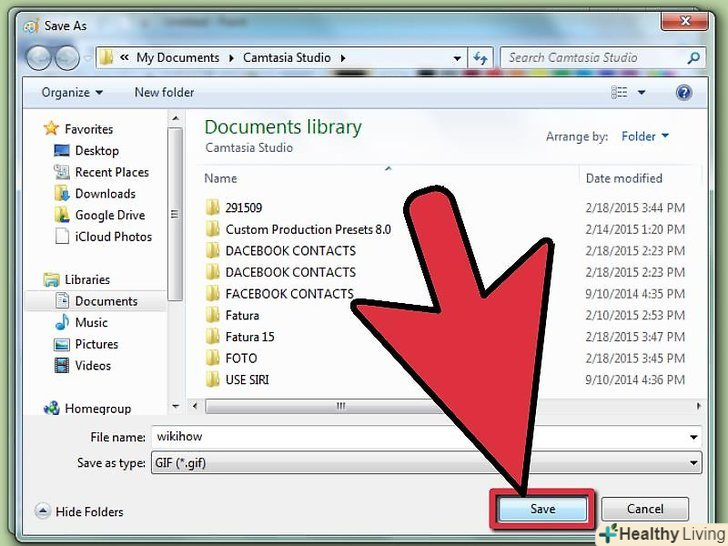Click the File name input field

click(x=419, y=437)
